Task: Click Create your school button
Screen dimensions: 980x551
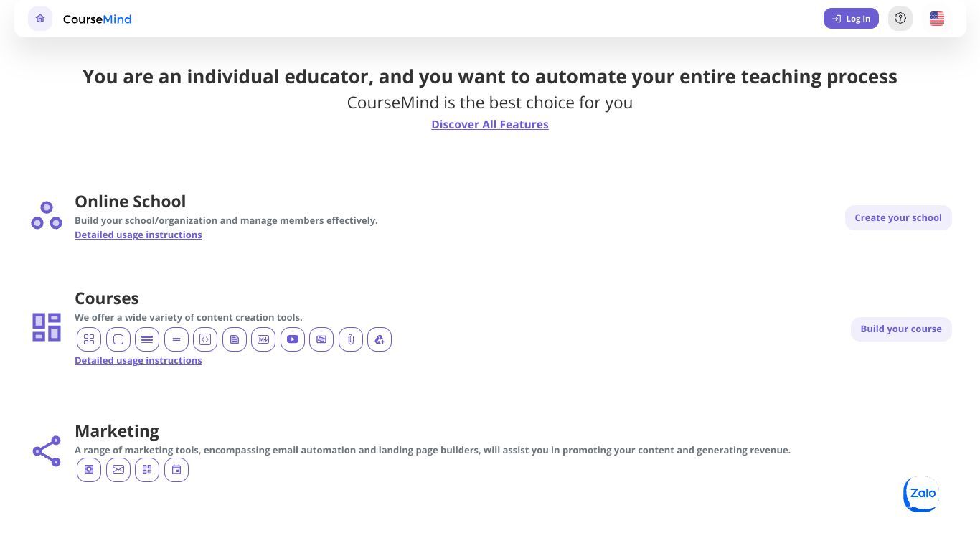Action: pyautogui.click(x=898, y=217)
